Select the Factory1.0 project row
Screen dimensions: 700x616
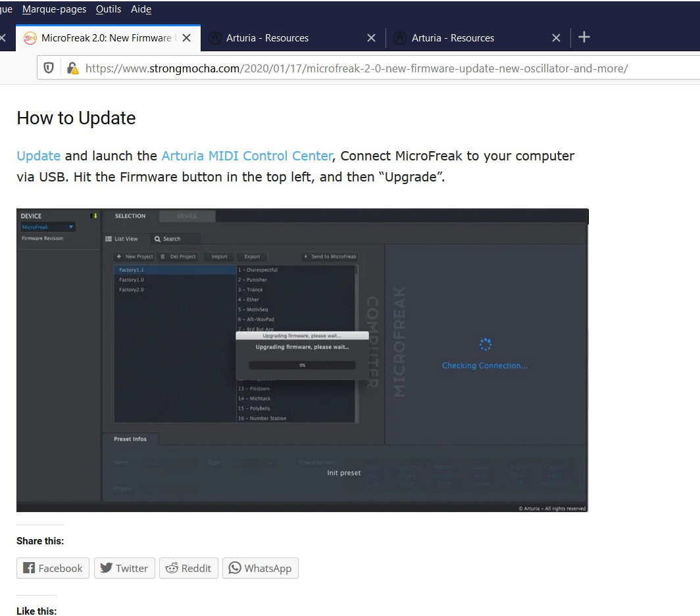pos(175,279)
